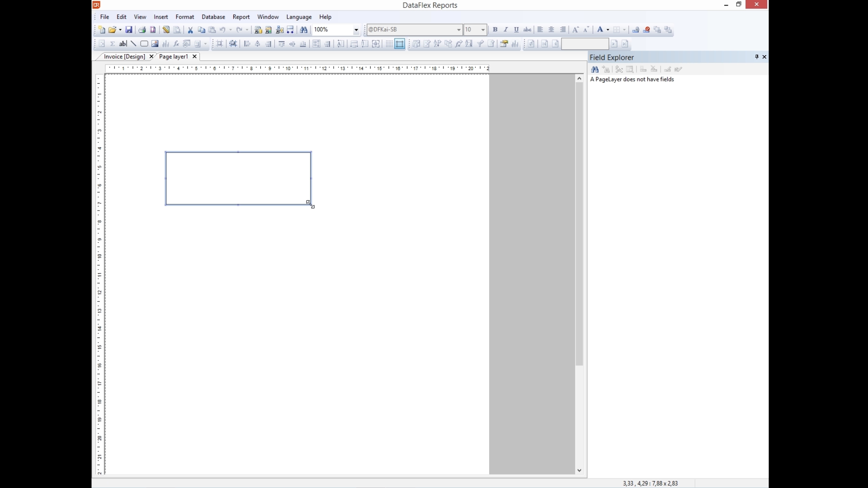Select the text object (abl) tool

(123, 44)
